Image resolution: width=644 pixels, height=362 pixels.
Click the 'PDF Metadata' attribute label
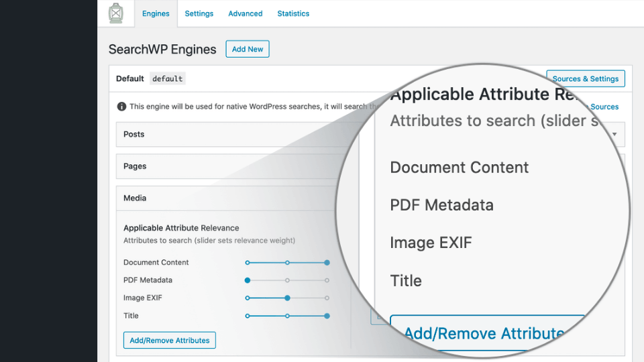(148, 280)
